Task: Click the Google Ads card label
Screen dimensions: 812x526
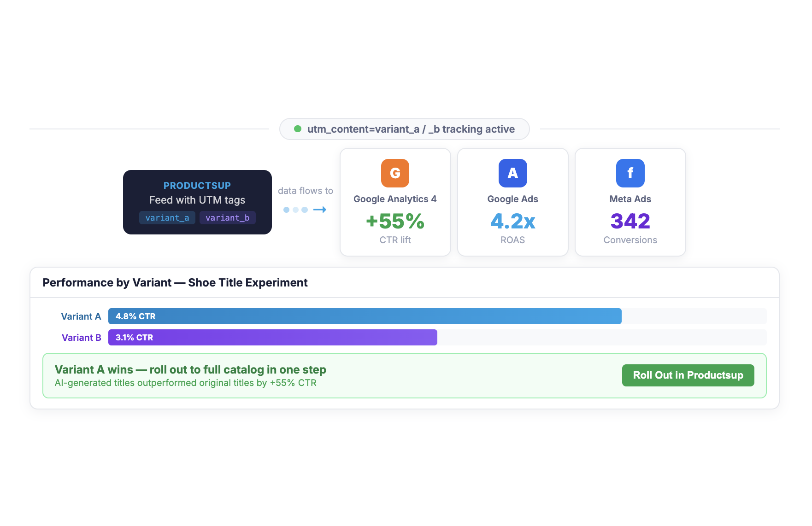Action: point(512,199)
